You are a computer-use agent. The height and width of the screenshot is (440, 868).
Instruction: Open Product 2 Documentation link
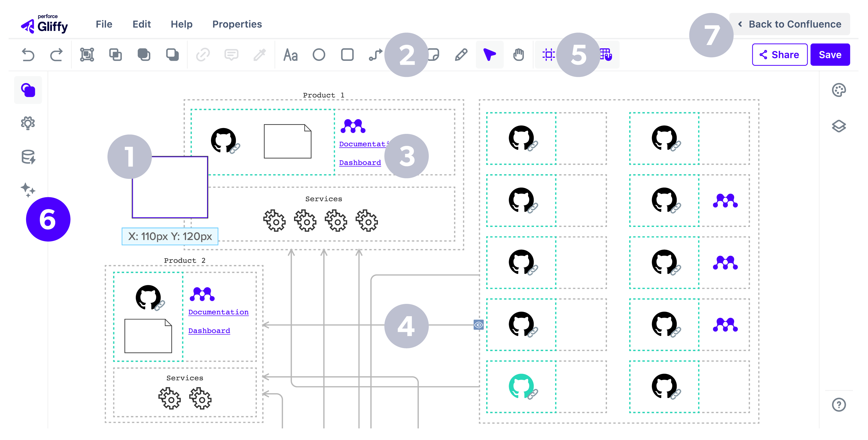click(218, 312)
